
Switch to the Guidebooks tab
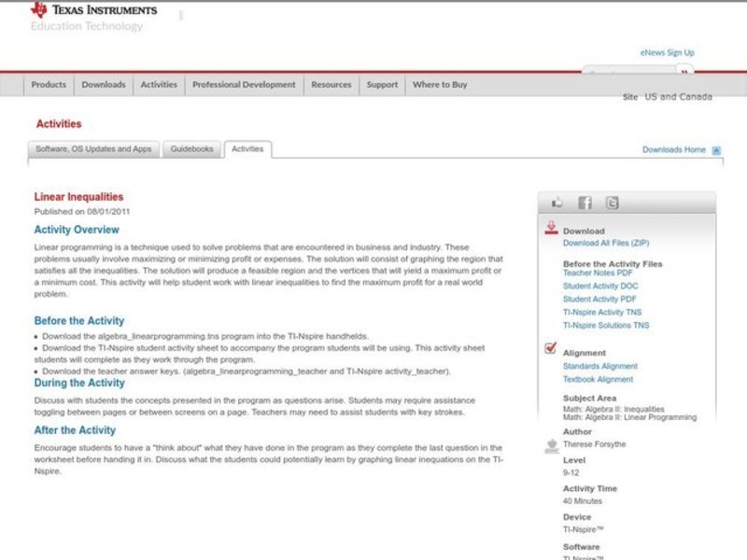(192, 149)
